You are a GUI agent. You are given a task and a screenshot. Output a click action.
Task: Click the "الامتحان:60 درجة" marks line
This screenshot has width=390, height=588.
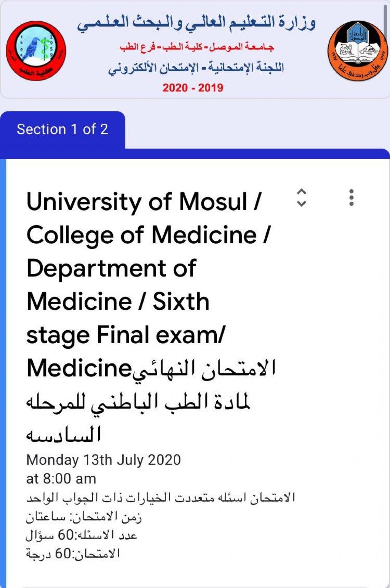click(x=73, y=554)
